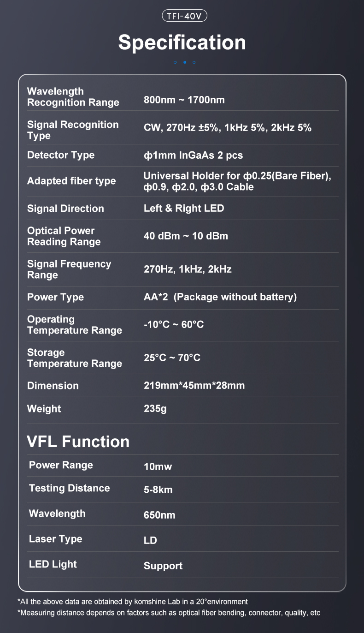Click the TFI-40V model badge
Viewport: 364px width, 633px height.
[x=185, y=16]
